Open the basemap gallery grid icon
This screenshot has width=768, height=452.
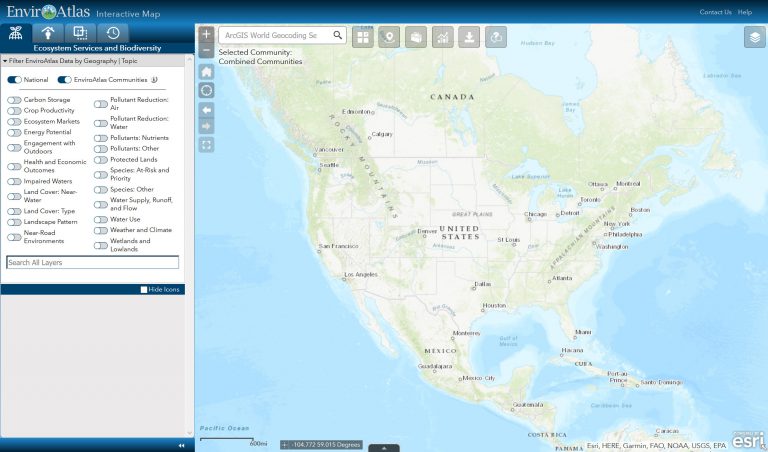point(362,37)
